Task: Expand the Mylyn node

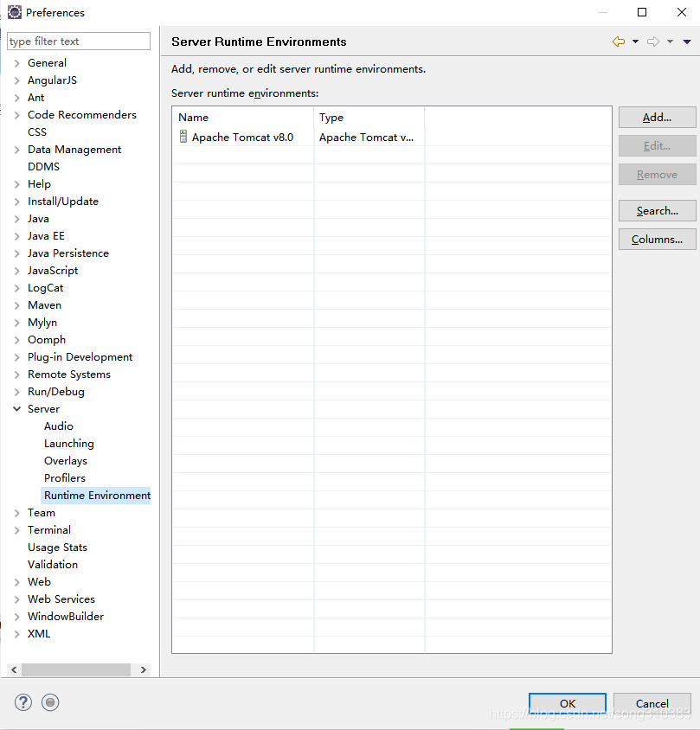Action: 16,323
